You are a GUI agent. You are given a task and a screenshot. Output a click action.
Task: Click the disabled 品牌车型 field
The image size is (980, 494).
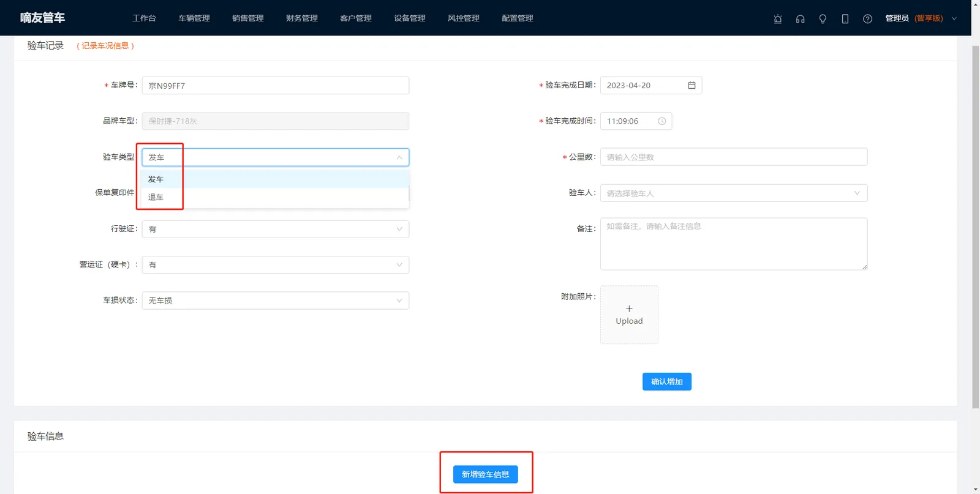pos(276,121)
